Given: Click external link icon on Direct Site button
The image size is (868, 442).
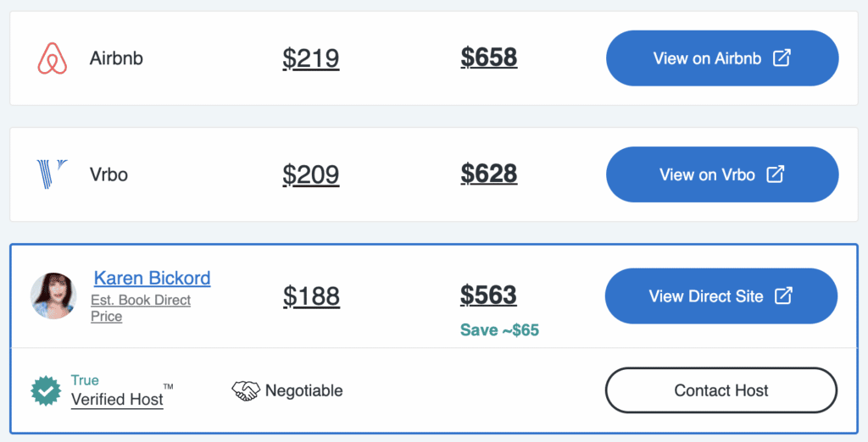Looking at the screenshot, I should pos(784,296).
